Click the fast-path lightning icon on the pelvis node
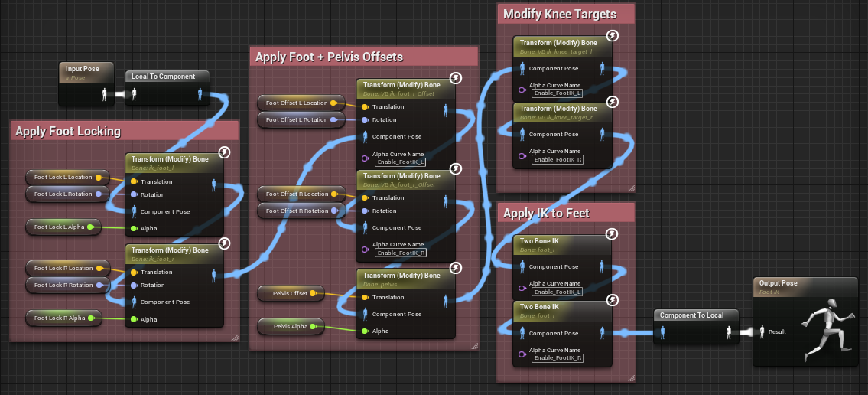 coord(456,268)
